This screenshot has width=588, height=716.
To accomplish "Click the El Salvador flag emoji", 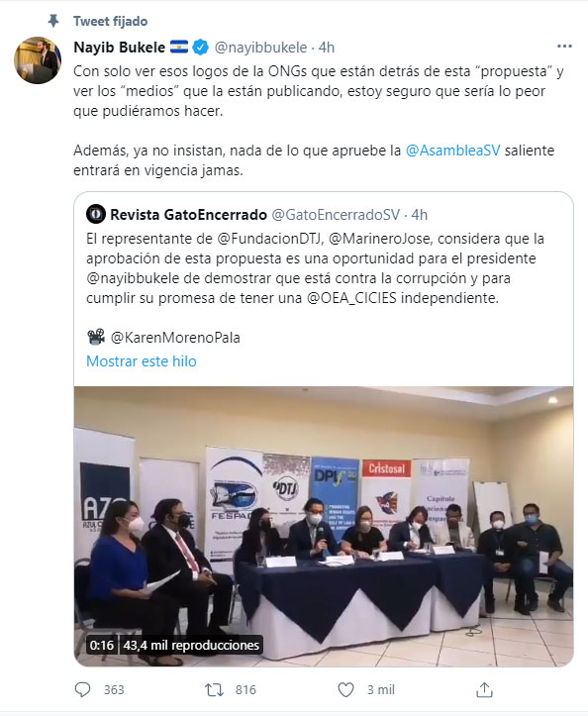I will coord(179,47).
